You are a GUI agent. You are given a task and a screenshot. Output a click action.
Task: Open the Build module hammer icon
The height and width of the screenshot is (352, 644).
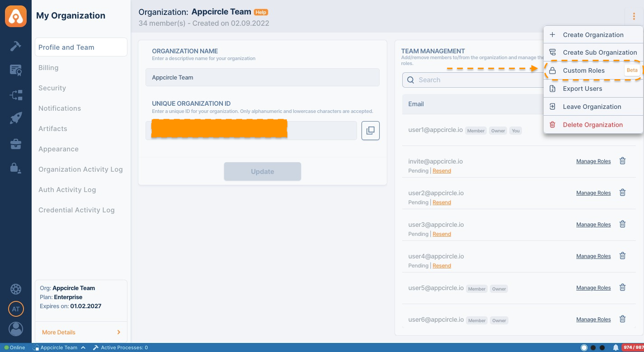pyautogui.click(x=16, y=46)
